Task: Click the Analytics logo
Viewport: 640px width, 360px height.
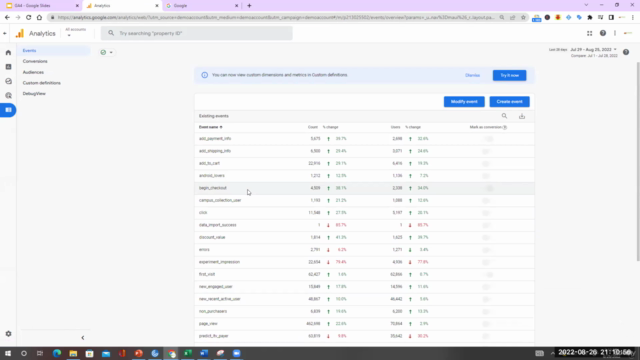Action: 20,33
